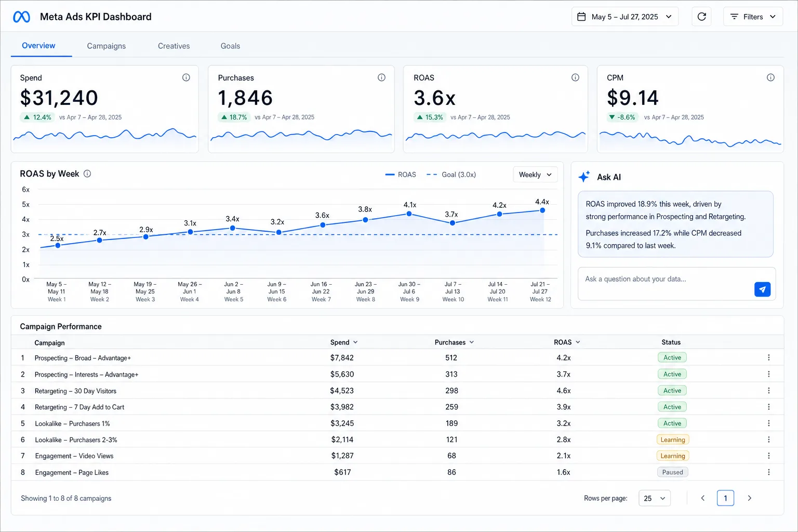Sort table by ROAS column
The width and height of the screenshot is (798, 532).
[567, 342]
